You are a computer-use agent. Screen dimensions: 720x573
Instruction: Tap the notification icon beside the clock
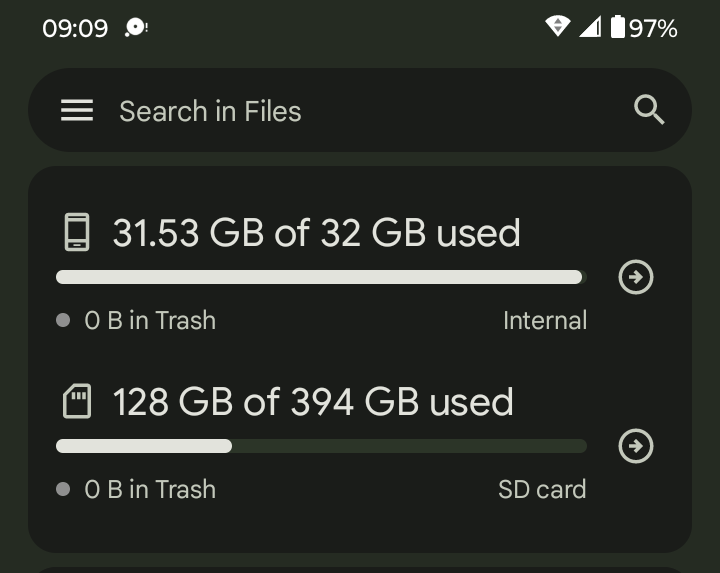click(136, 28)
